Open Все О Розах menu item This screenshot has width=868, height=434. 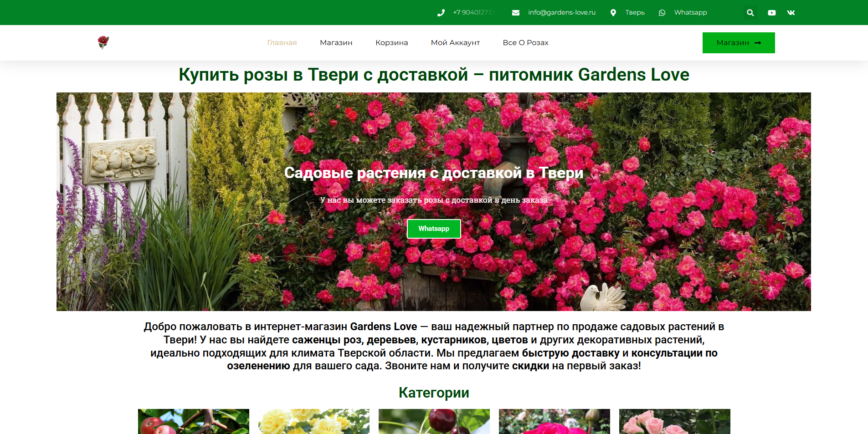(x=525, y=43)
